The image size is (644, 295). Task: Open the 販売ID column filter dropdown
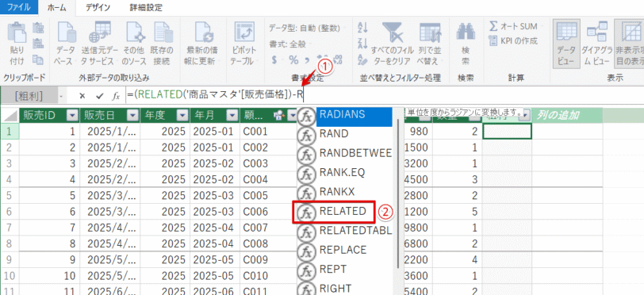pos(72,116)
